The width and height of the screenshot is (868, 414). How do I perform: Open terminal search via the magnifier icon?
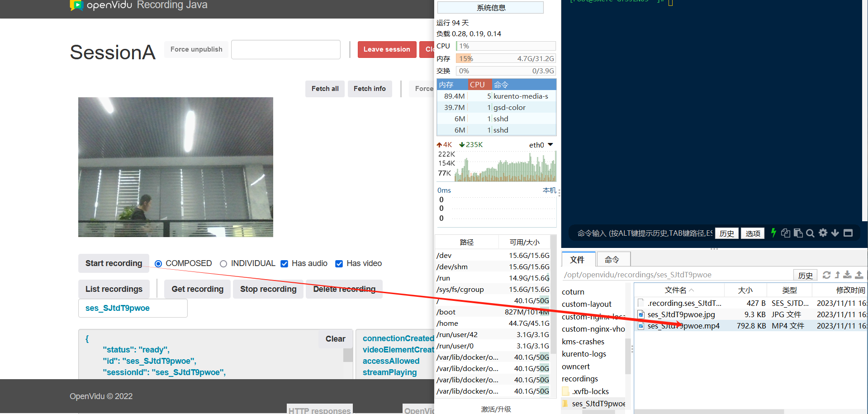(810, 233)
